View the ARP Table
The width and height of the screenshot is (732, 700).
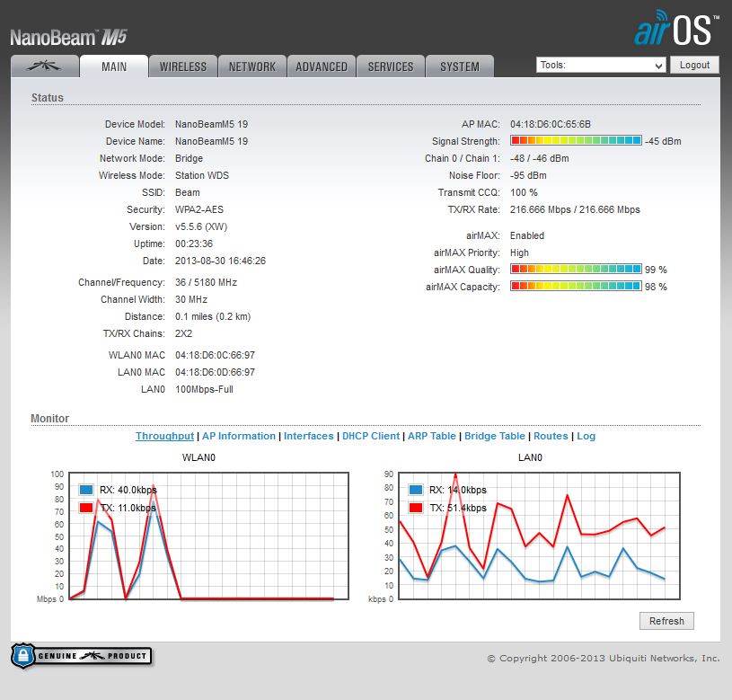point(431,436)
